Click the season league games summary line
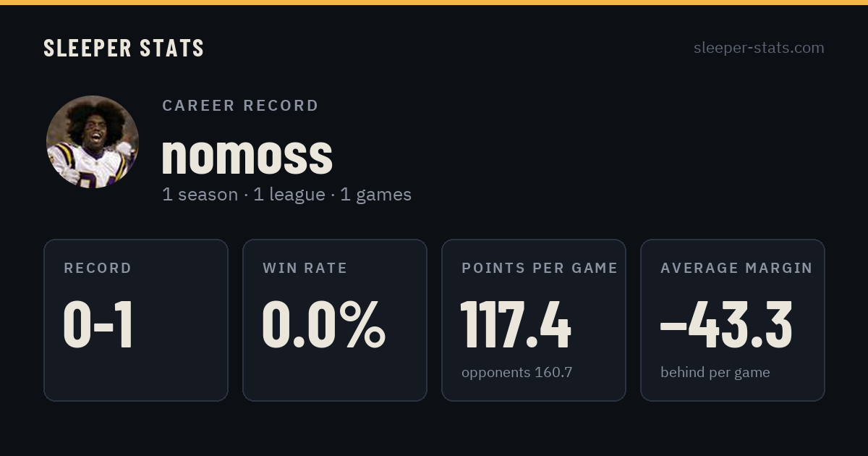The width and height of the screenshot is (868, 456). (286, 195)
